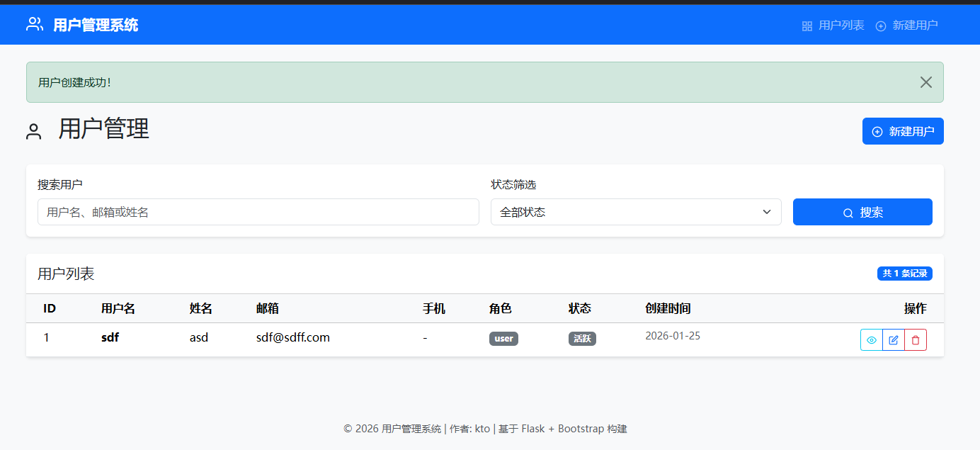Click the people logo icon in the navbar

click(33, 24)
